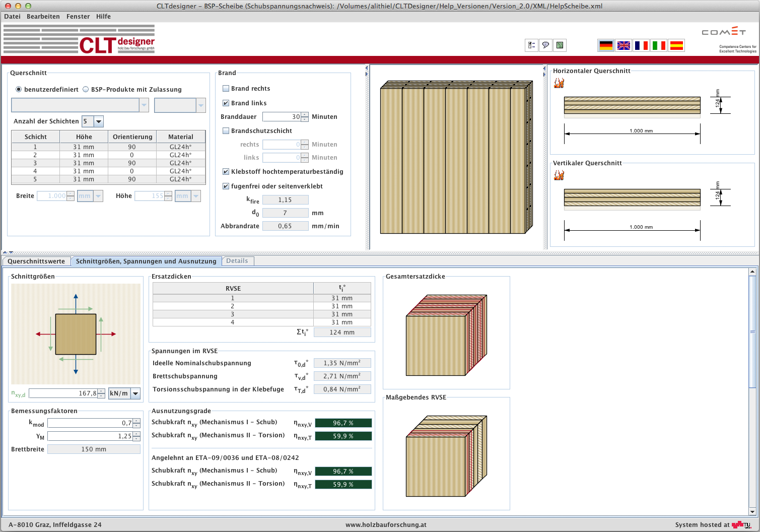Viewport: 760px width, 532px height.
Task: Open the kN/m unit dropdown
Action: click(135, 393)
